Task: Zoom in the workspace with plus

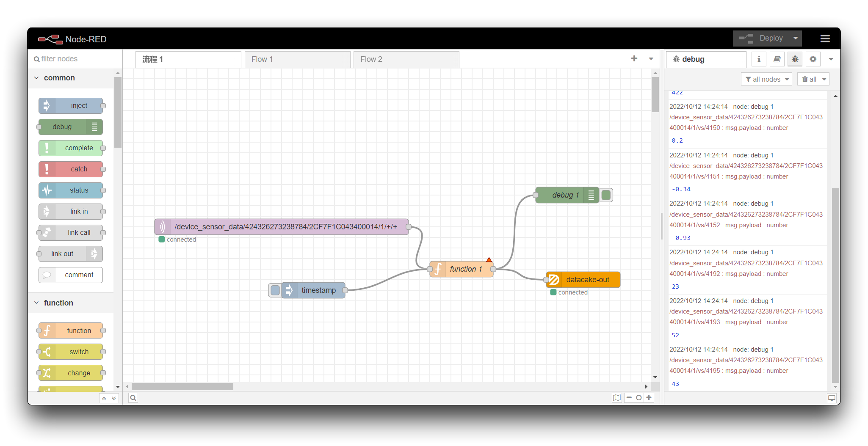Action: [649, 398]
